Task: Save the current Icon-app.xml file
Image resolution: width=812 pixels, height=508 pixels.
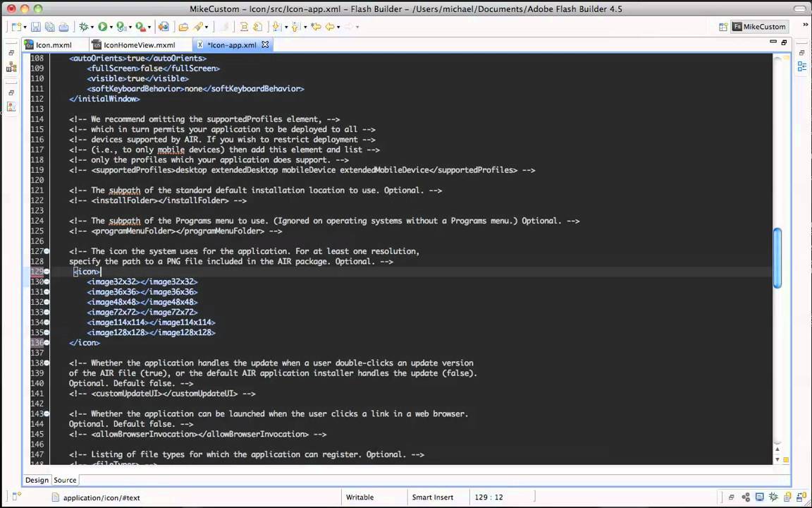Action: click(x=35, y=27)
